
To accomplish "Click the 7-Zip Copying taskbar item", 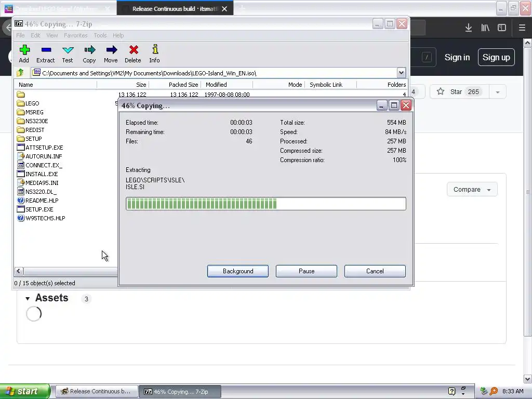I will point(180,391).
